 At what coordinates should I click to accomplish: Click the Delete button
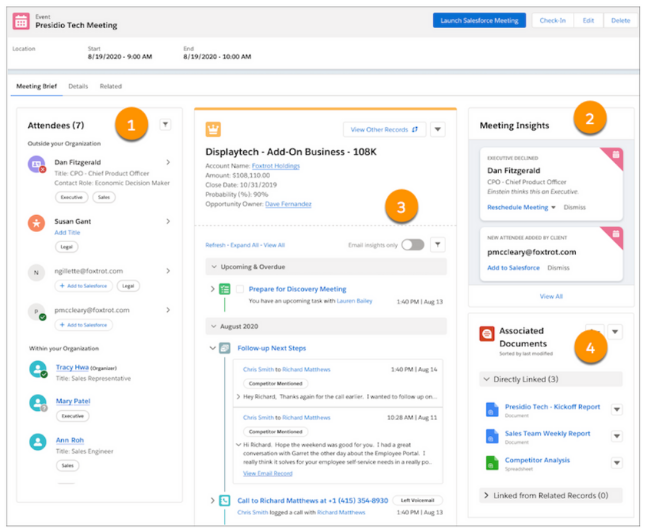[x=621, y=20]
